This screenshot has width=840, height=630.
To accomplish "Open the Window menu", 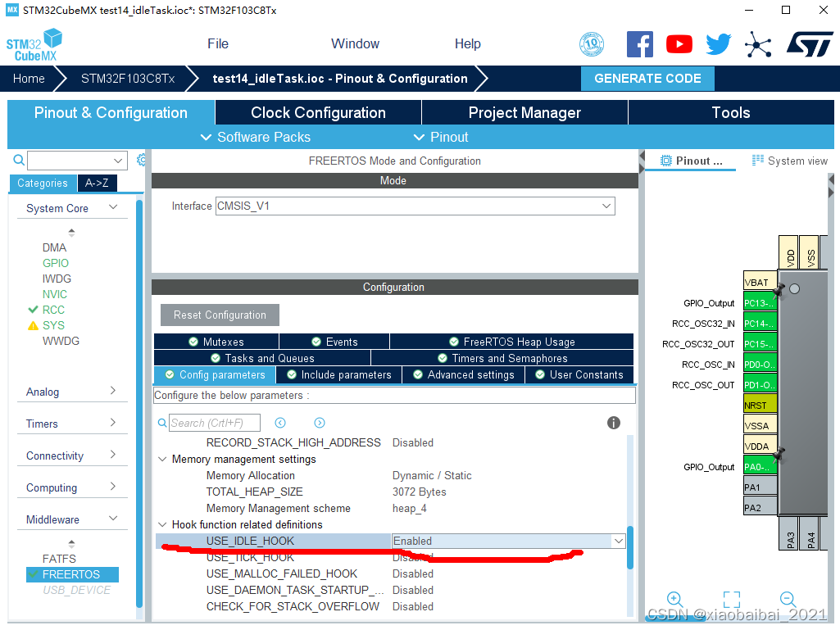I will (355, 44).
